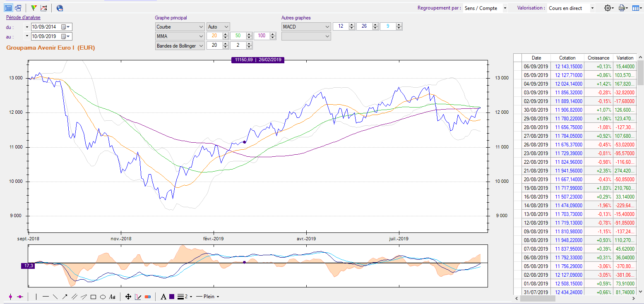Expand the Valorisation 'Cours en direct' dropdown

571,8
